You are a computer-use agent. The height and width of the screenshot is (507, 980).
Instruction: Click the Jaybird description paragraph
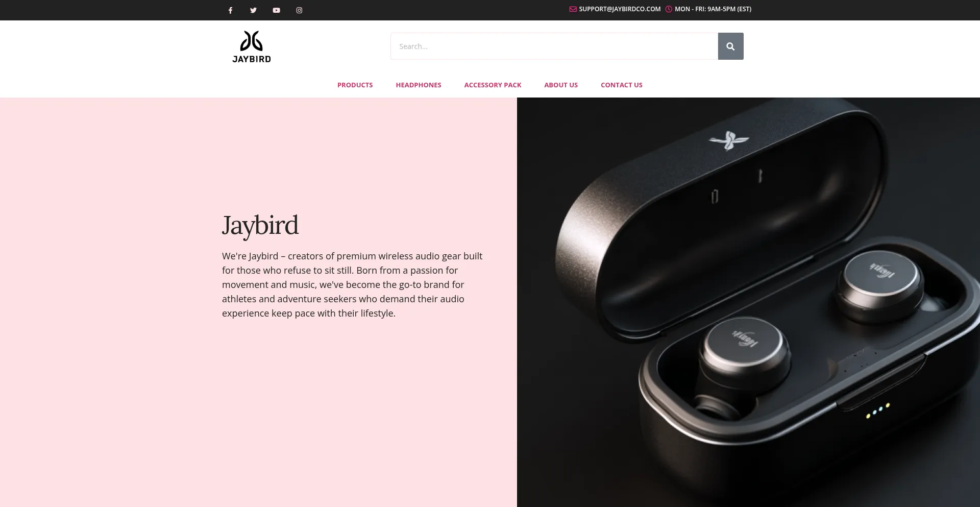(352, 285)
